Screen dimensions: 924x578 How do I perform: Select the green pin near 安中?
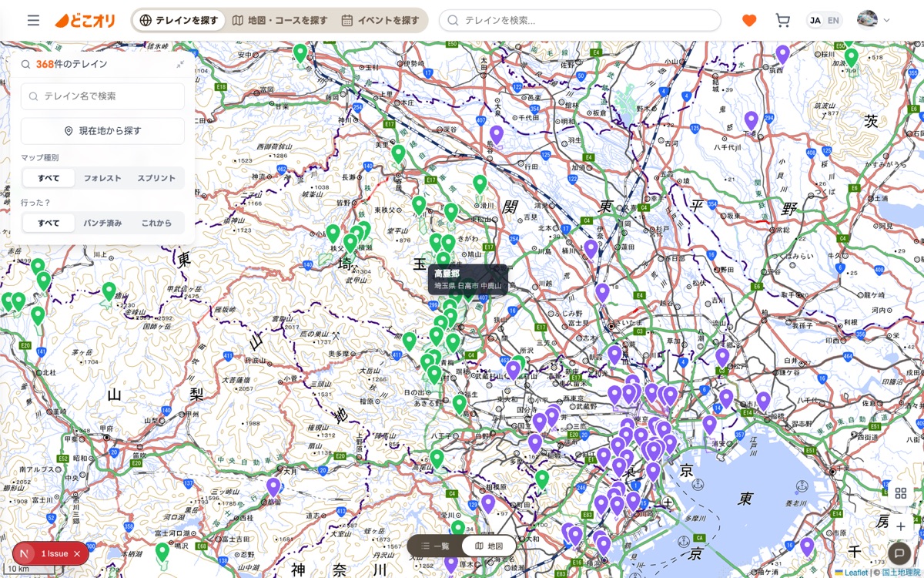click(x=300, y=53)
